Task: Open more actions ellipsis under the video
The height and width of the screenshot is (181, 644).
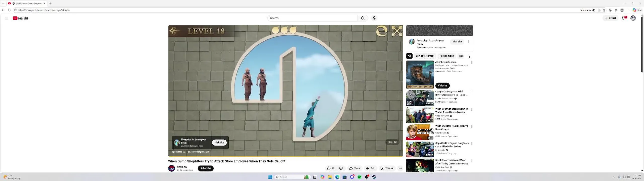Action: coord(400,168)
